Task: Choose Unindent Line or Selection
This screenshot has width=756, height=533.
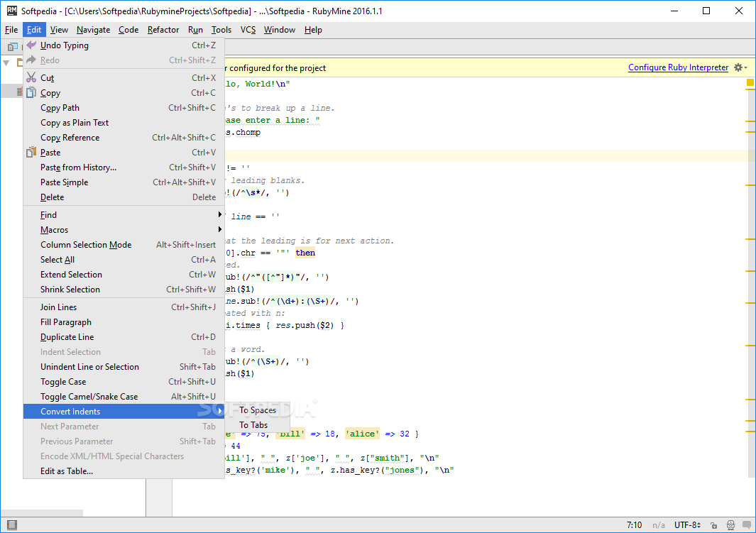Action: tap(124, 367)
